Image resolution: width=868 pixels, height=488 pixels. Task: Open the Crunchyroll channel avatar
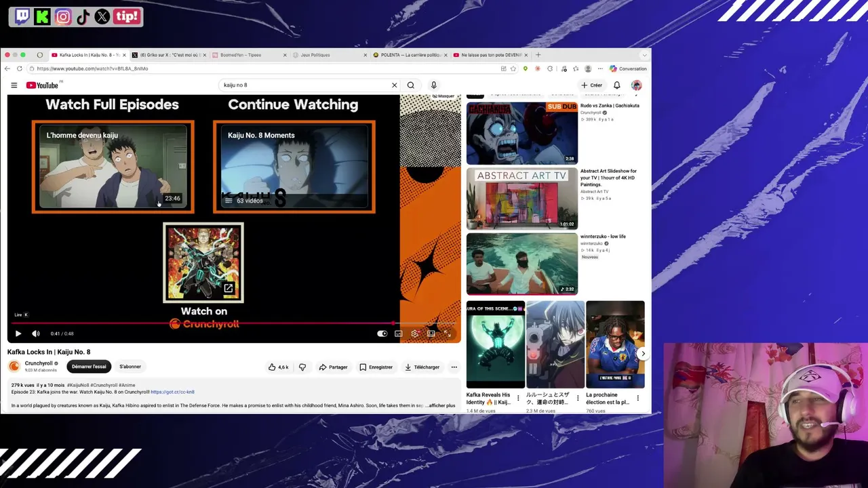(14, 367)
